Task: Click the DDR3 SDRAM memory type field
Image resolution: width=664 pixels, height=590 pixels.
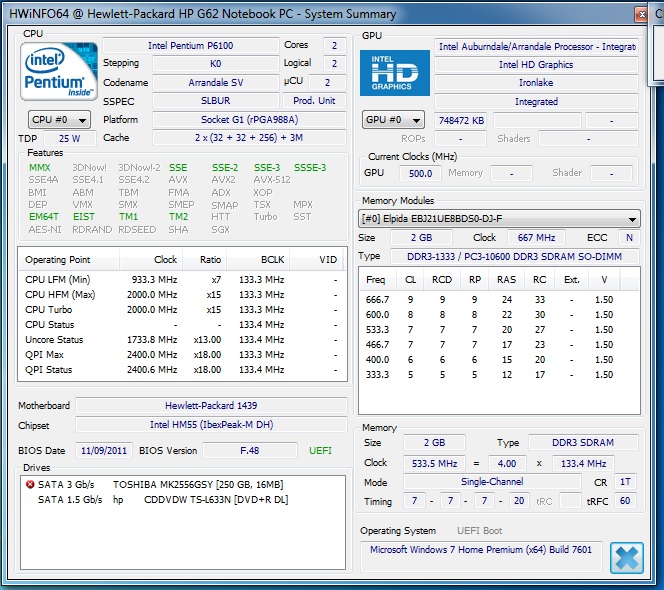Action: 583,443
